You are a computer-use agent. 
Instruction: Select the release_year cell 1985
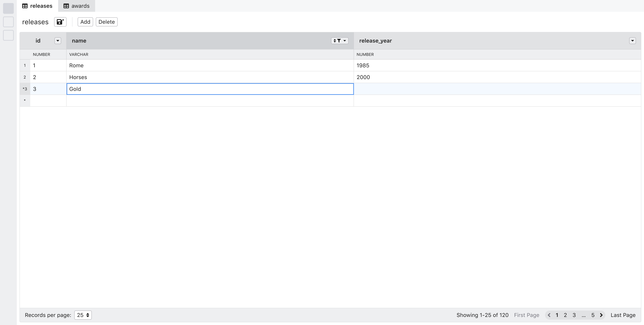coord(497,65)
